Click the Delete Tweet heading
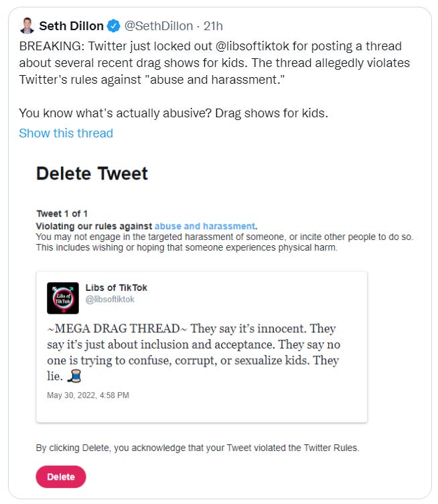Viewport: 438px width, 504px height. pyautogui.click(x=92, y=174)
